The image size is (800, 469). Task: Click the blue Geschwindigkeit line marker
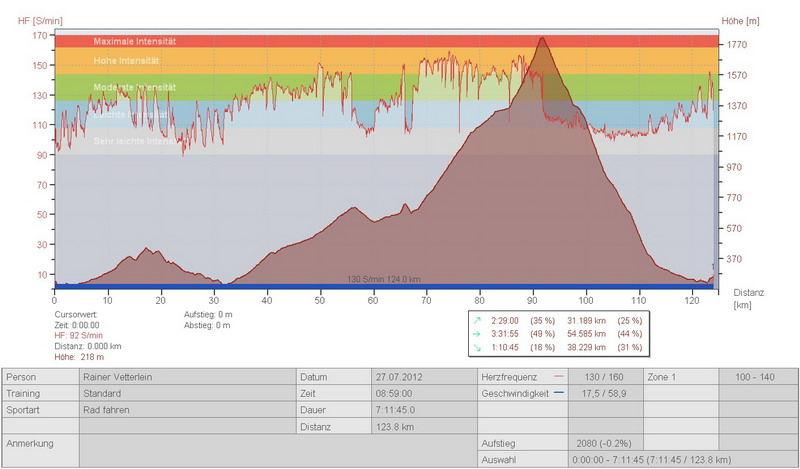click(557, 393)
